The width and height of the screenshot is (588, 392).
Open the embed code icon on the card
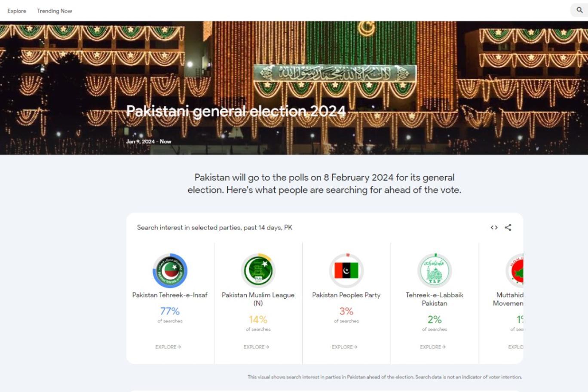coord(493,227)
